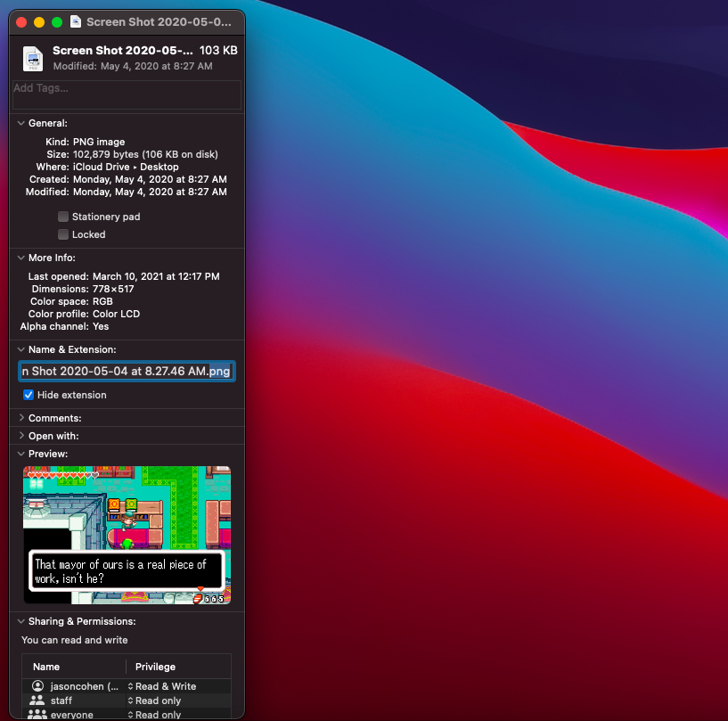Check the Locked checkbox

[63, 234]
